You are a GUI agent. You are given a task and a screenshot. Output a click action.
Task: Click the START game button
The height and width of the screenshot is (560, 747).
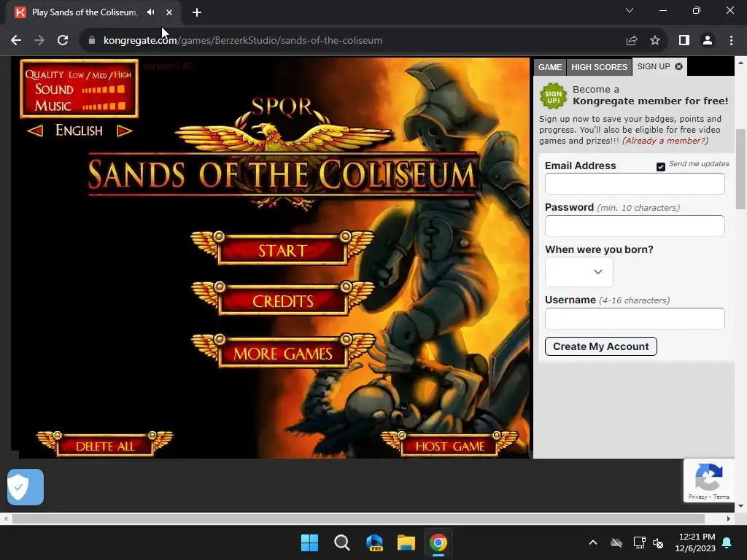282,249
